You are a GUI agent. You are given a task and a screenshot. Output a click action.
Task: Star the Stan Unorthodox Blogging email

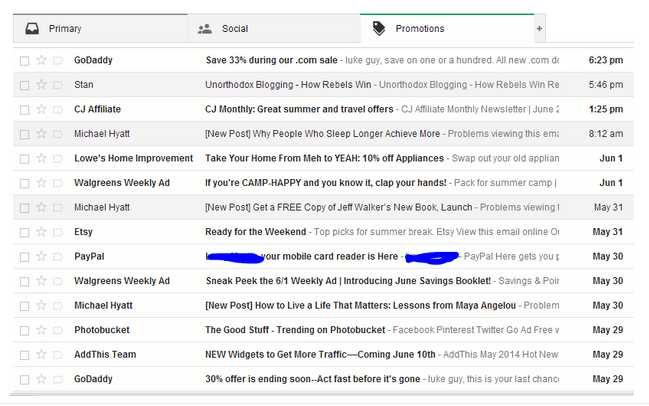41,84
